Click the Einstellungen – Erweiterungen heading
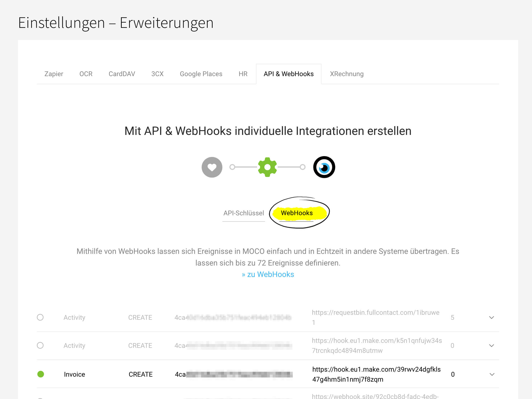The image size is (532, 399). click(116, 23)
